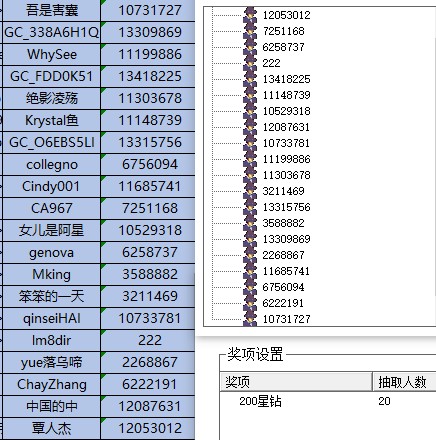Select spreadsheet cell 笨笨的一天
Viewport: 436px width, 440px height.
tap(51, 296)
